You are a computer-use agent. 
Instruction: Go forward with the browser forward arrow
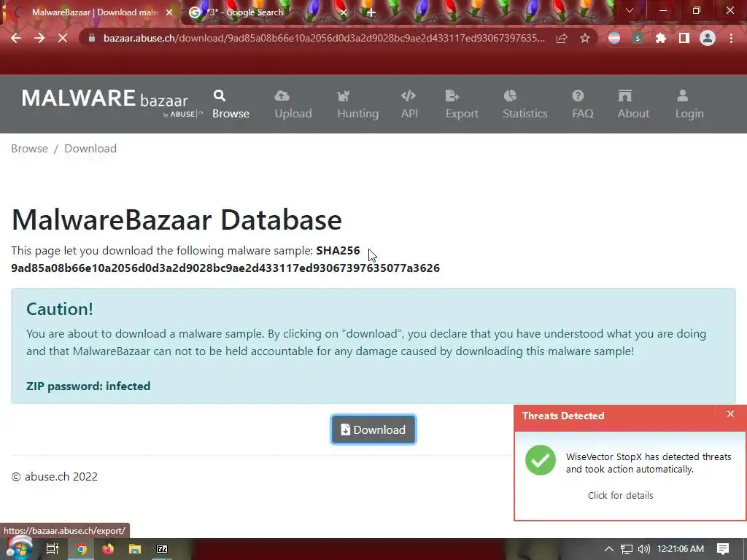tap(39, 38)
